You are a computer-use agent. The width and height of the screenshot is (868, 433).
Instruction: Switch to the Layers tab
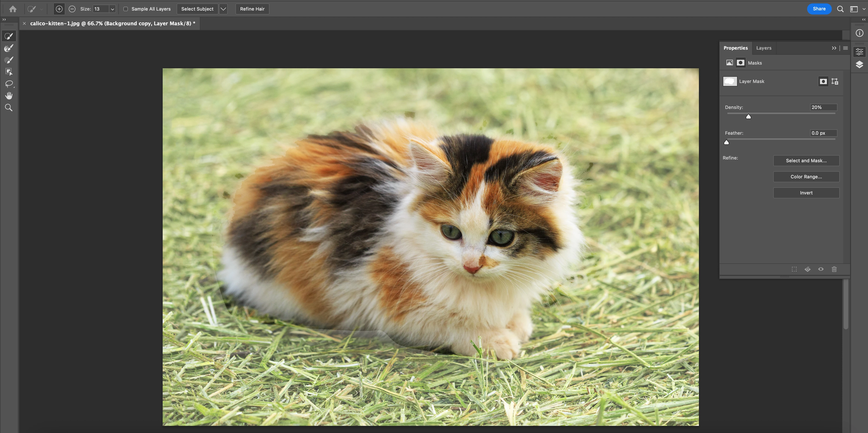click(x=763, y=48)
